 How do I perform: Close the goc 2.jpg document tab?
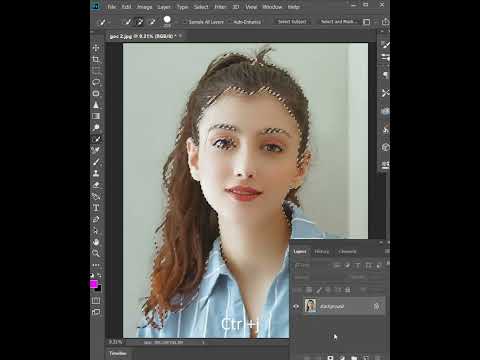(180, 36)
